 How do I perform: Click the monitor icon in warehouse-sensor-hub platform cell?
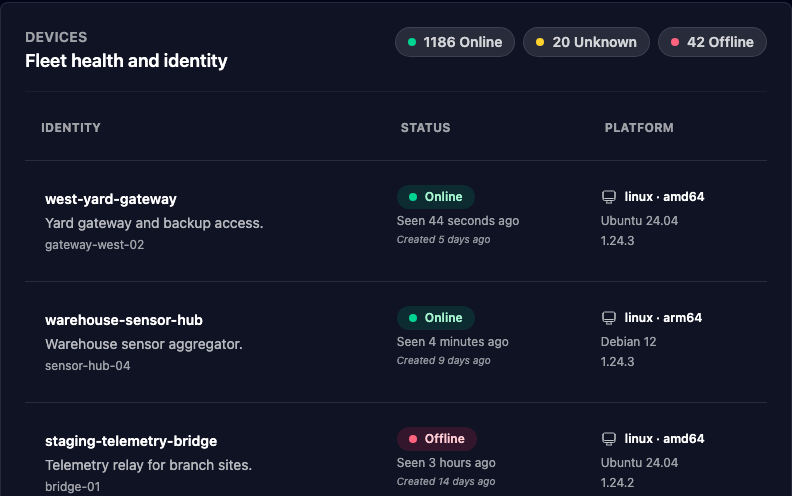pyautogui.click(x=609, y=318)
